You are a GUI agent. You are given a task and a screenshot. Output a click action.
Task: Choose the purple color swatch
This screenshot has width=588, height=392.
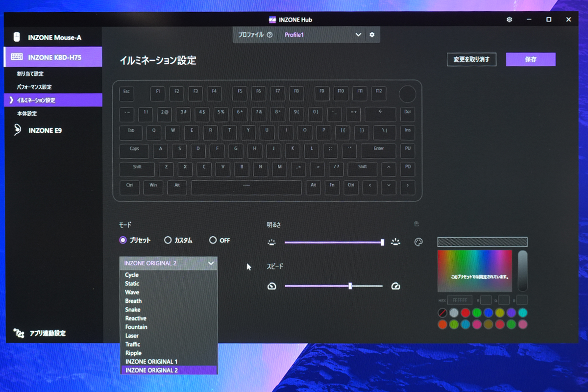511,313
